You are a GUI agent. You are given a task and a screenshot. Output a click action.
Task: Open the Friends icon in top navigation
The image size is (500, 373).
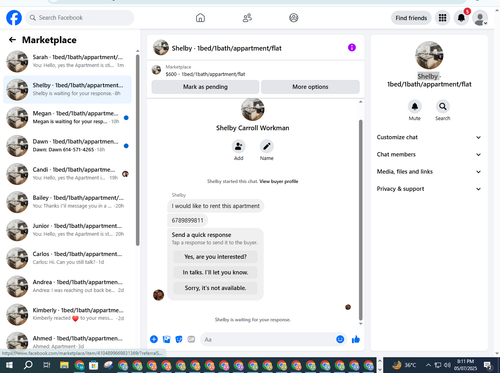247,18
